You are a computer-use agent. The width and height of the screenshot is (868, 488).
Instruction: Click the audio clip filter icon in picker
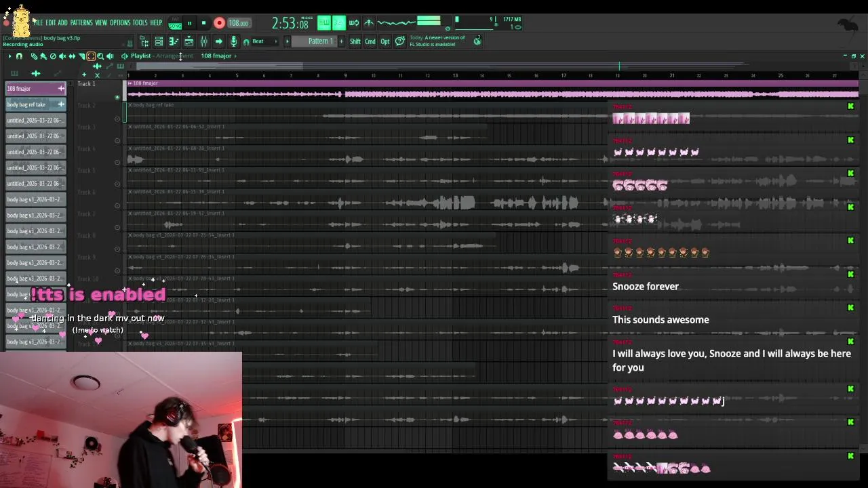36,73
